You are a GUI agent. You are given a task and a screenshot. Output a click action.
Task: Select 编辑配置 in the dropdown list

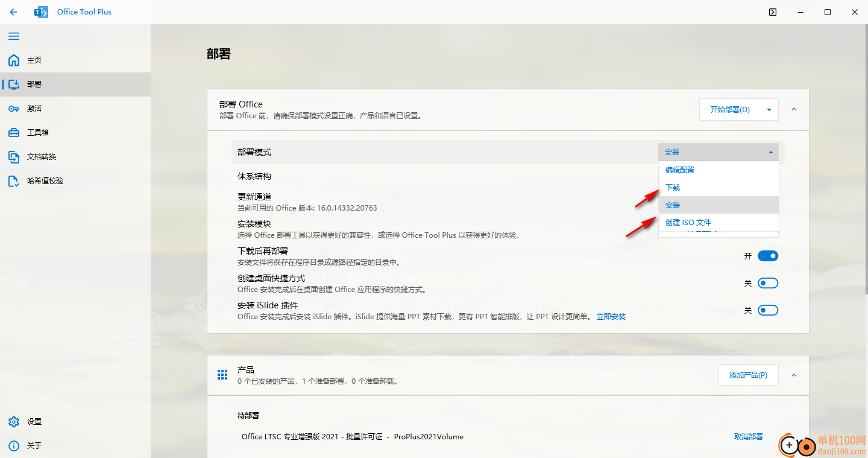[x=719, y=170]
